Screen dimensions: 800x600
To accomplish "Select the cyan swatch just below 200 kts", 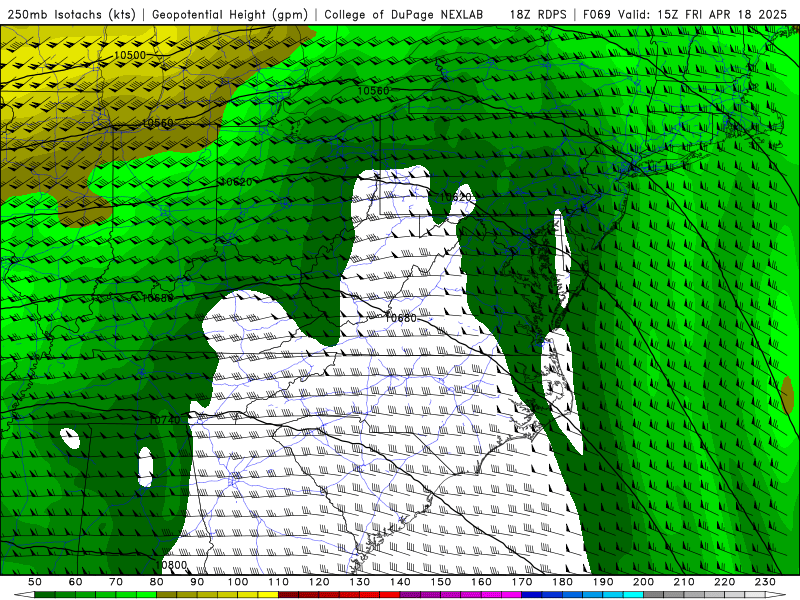I will 633,595.
